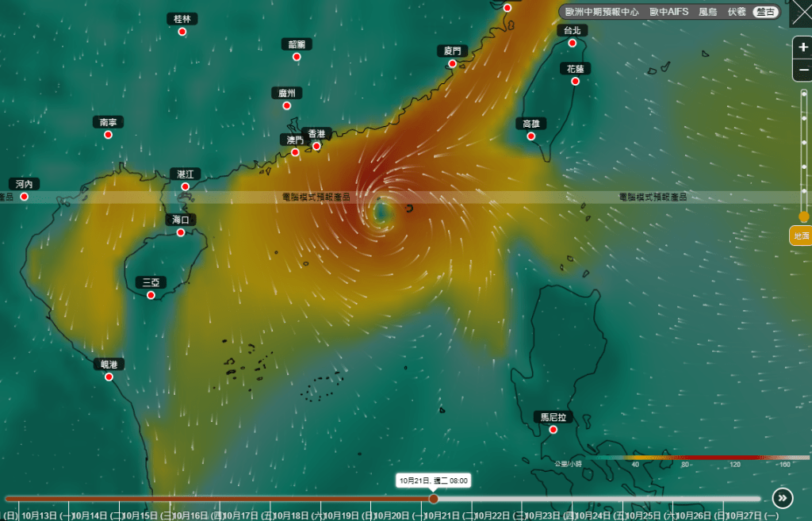The height and width of the screenshot is (521, 812).
Task: Select the 歐中AIFS model option
Action: [668, 12]
